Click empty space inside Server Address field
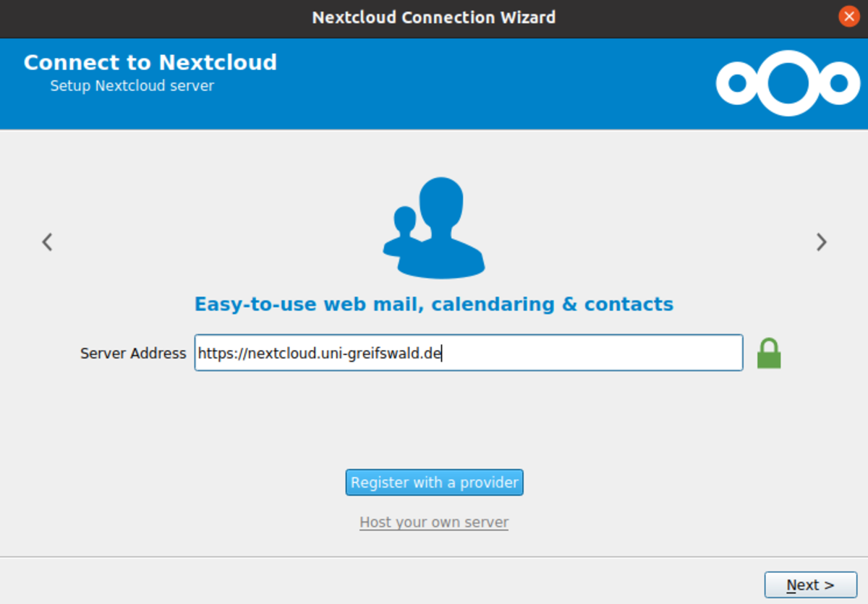The height and width of the screenshot is (604, 868). 593,353
